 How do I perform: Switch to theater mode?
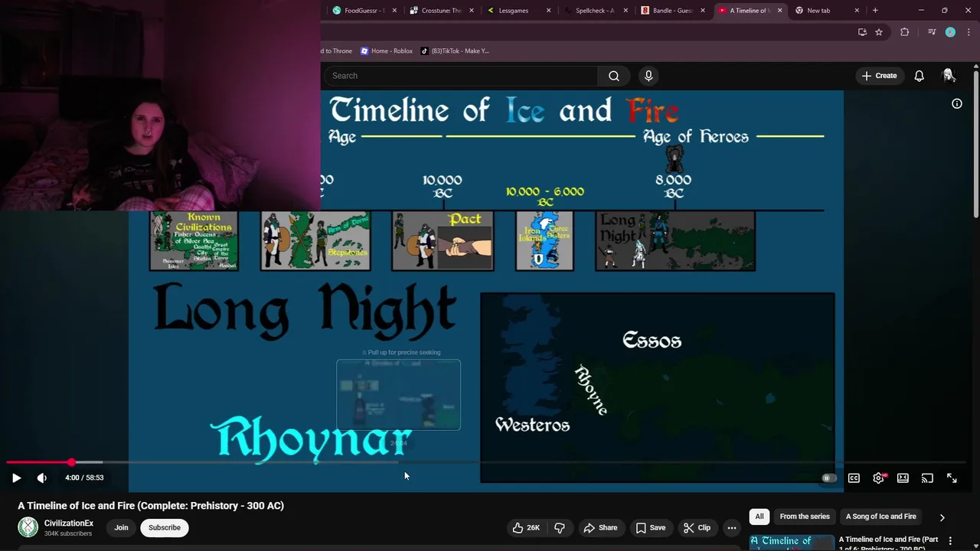coord(903,478)
